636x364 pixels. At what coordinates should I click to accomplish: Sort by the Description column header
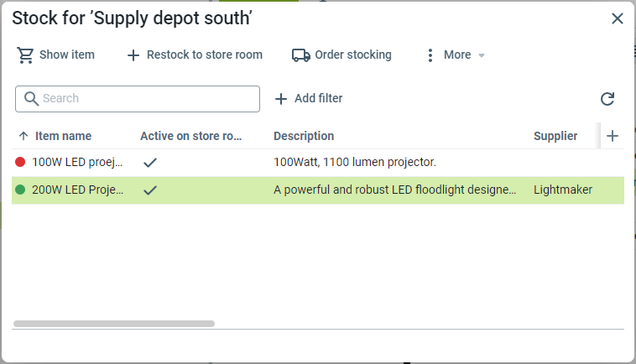pyautogui.click(x=304, y=136)
